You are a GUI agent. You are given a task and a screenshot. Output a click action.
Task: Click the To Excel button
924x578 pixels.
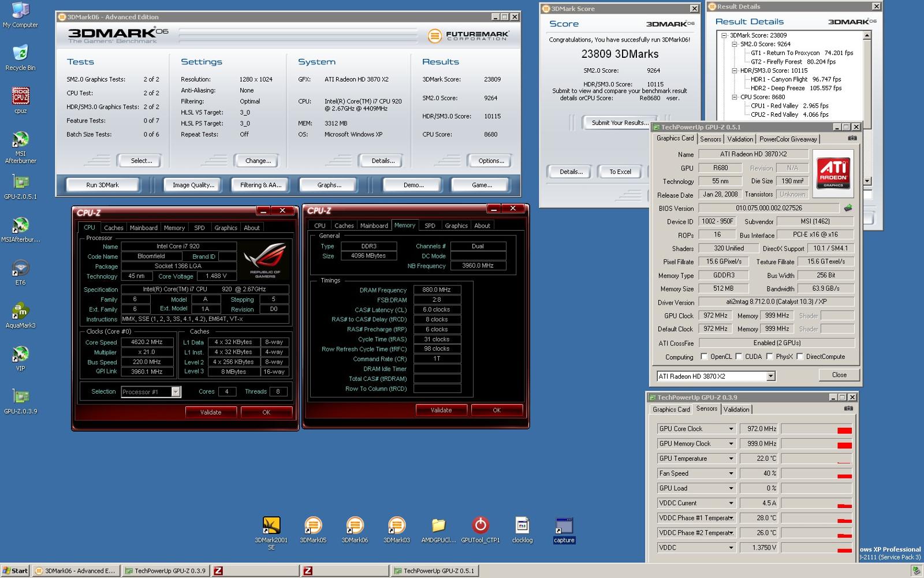click(x=620, y=172)
